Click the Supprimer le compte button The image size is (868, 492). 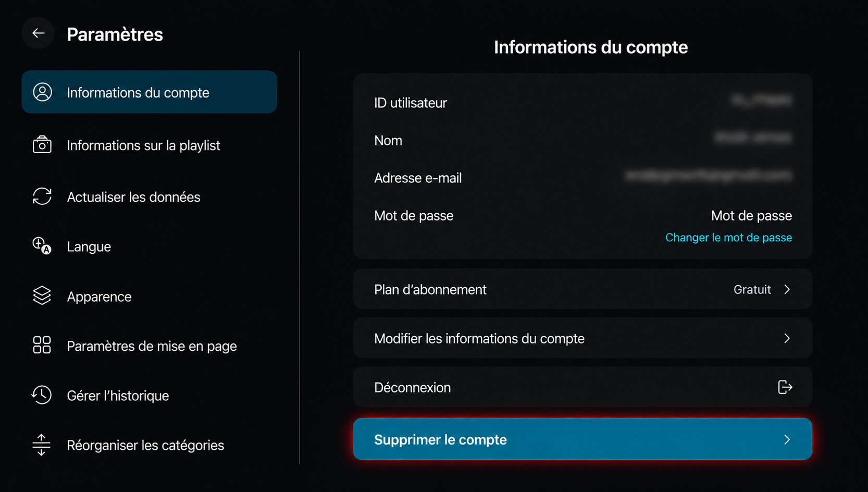[582, 439]
